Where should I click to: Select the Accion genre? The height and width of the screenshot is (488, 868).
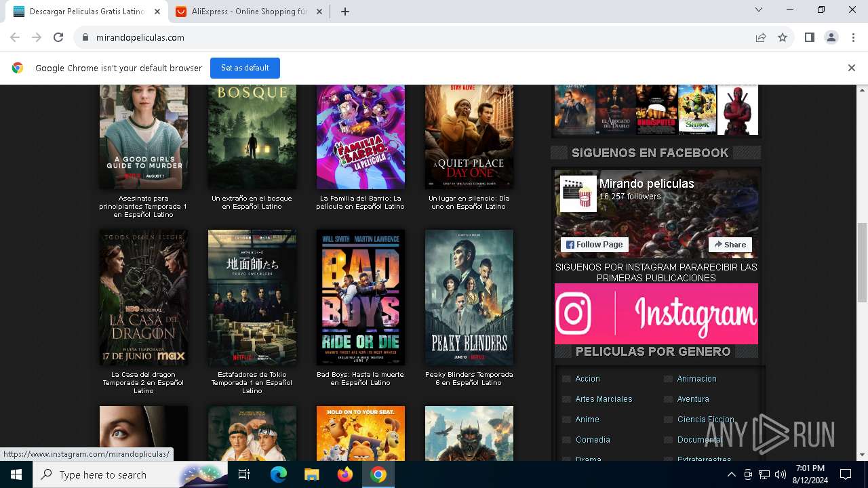pos(587,379)
